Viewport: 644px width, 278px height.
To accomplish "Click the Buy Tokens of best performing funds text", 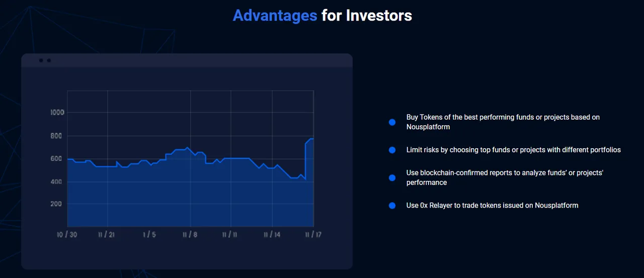I will [503, 122].
